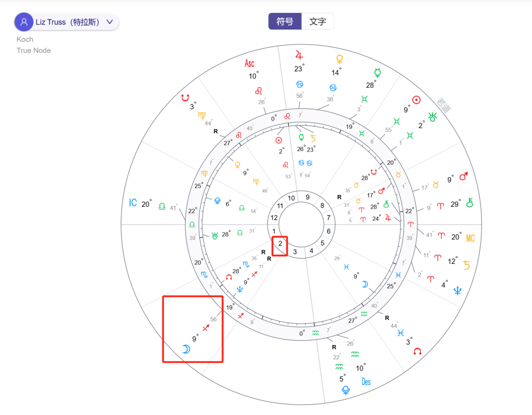Select the inner South Node at 28° Taurus
Screen dimensions: 532x415
coord(373,172)
